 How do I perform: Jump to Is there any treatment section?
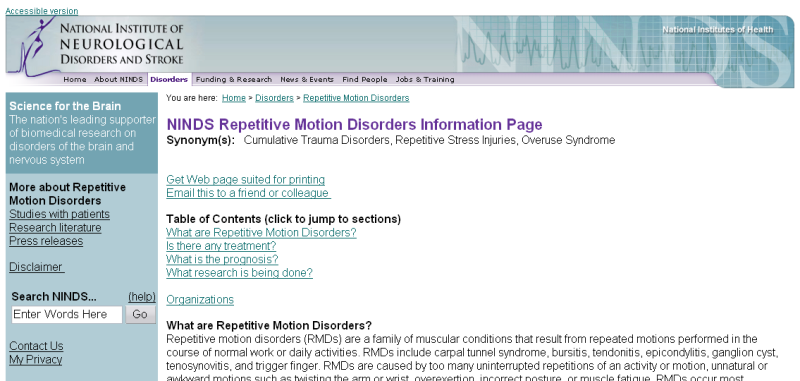pyautogui.click(x=221, y=246)
